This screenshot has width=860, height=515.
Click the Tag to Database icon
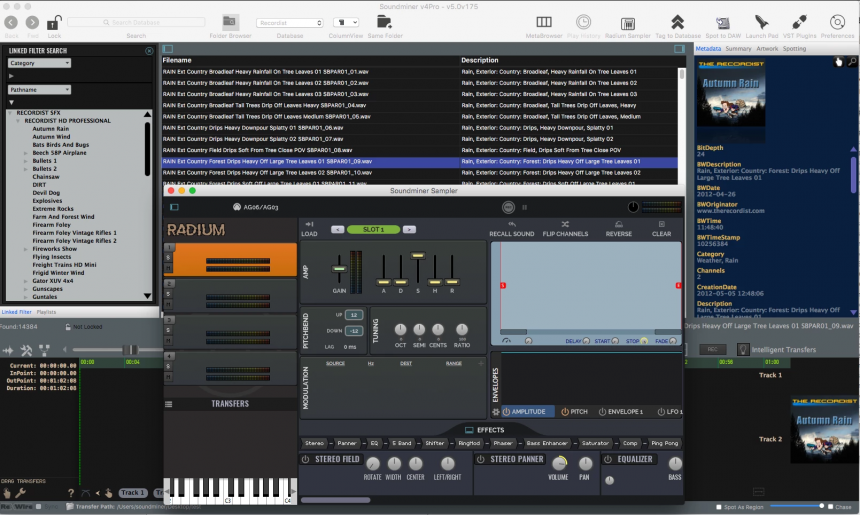(678, 22)
